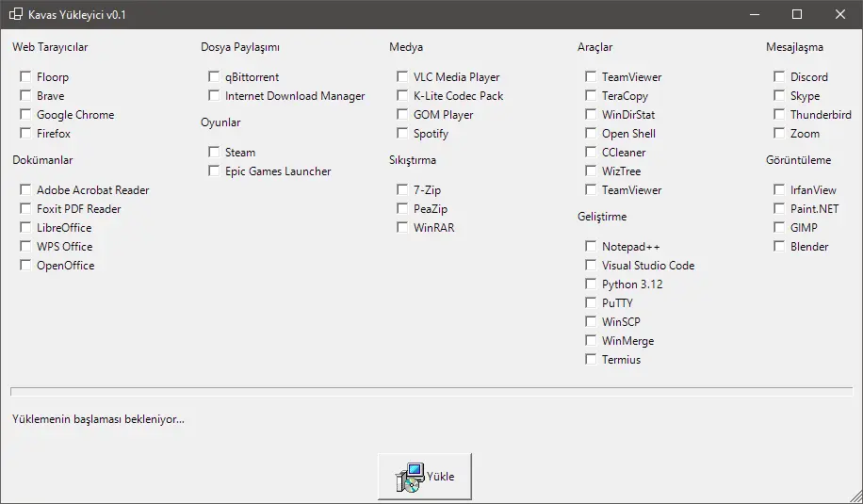Tick the OpenOffice checkbox
This screenshot has width=863, height=504.
pyautogui.click(x=25, y=265)
